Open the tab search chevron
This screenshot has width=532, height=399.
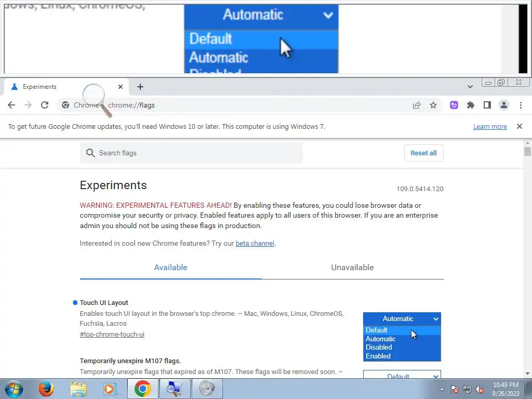click(470, 87)
